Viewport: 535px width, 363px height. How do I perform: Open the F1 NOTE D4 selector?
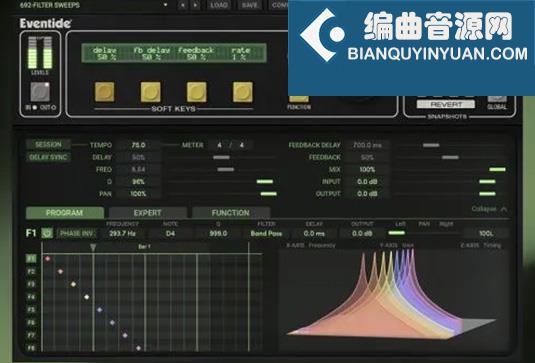click(x=170, y=233)
